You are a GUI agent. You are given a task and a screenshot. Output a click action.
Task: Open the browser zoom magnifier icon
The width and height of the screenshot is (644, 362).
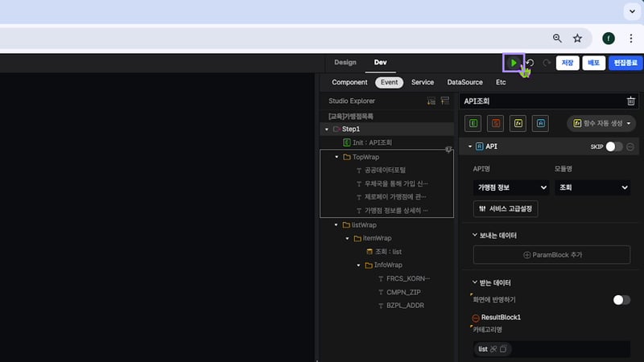[557, 38]
